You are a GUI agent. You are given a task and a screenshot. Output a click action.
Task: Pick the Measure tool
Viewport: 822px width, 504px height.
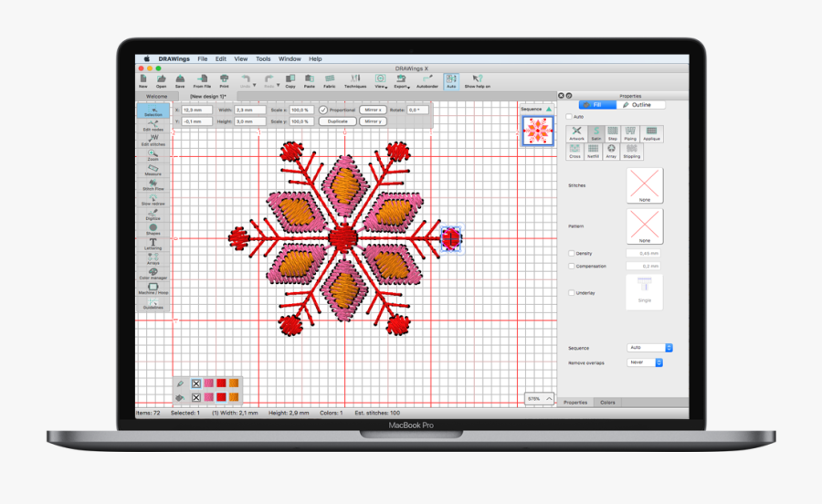[153, 170]
